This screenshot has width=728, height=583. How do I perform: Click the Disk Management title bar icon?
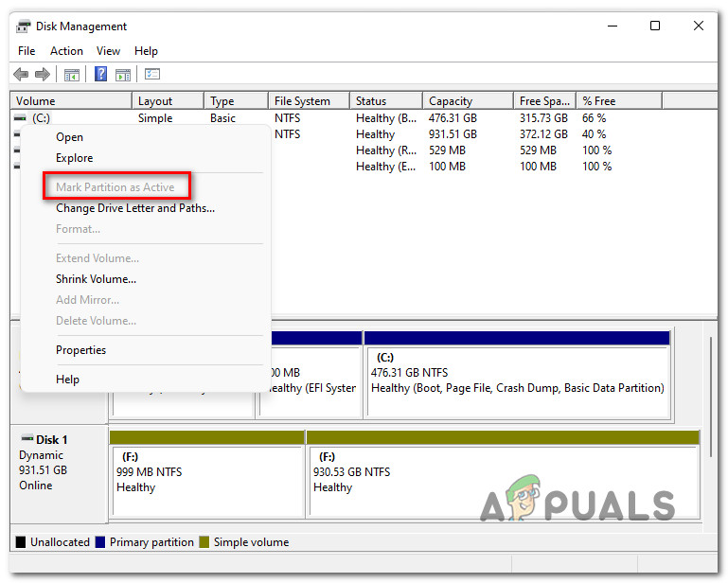coord(24,26)
